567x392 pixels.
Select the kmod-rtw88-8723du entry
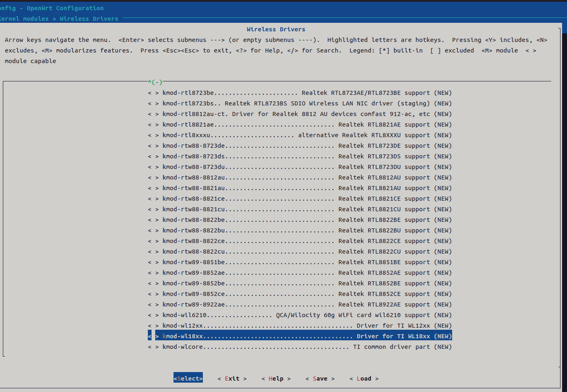click(x=300, y=167)
